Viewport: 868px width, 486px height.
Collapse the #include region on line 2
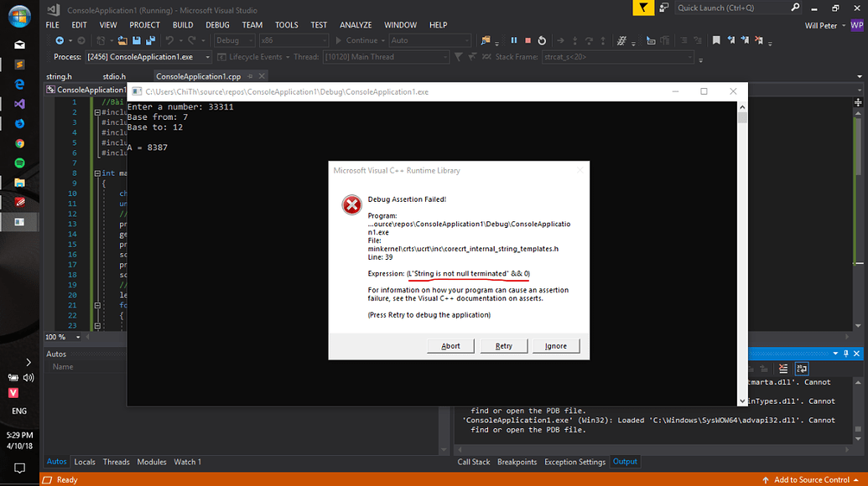pos(97,112)
